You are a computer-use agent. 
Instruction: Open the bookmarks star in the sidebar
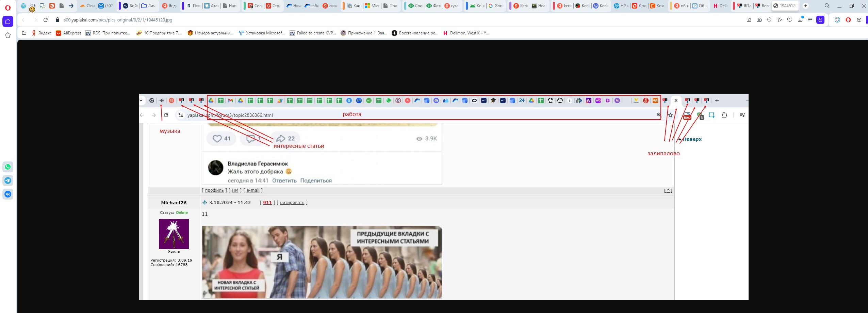8,35
